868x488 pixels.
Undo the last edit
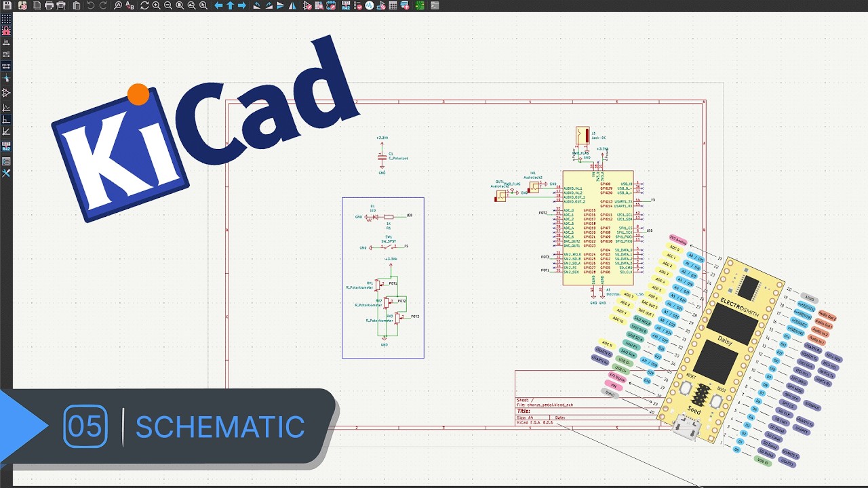click(x=90, y=5)
